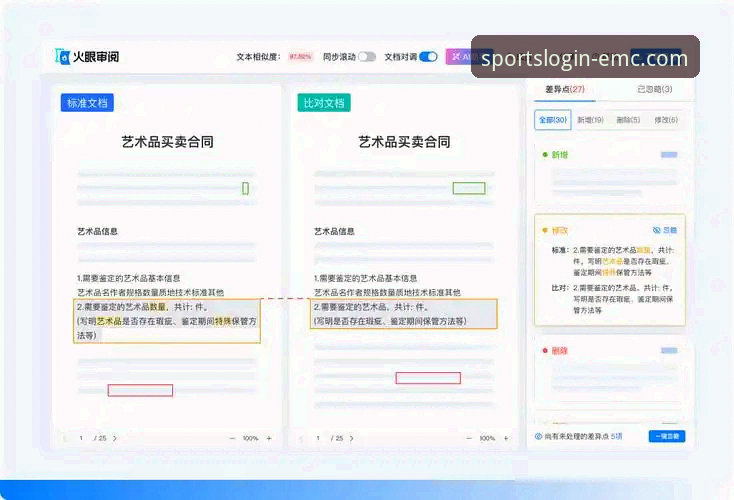Viewport: 734px width, 500px height.
Task: Click the red outlined box in 标准文档
Action: [x=140, y=390]
